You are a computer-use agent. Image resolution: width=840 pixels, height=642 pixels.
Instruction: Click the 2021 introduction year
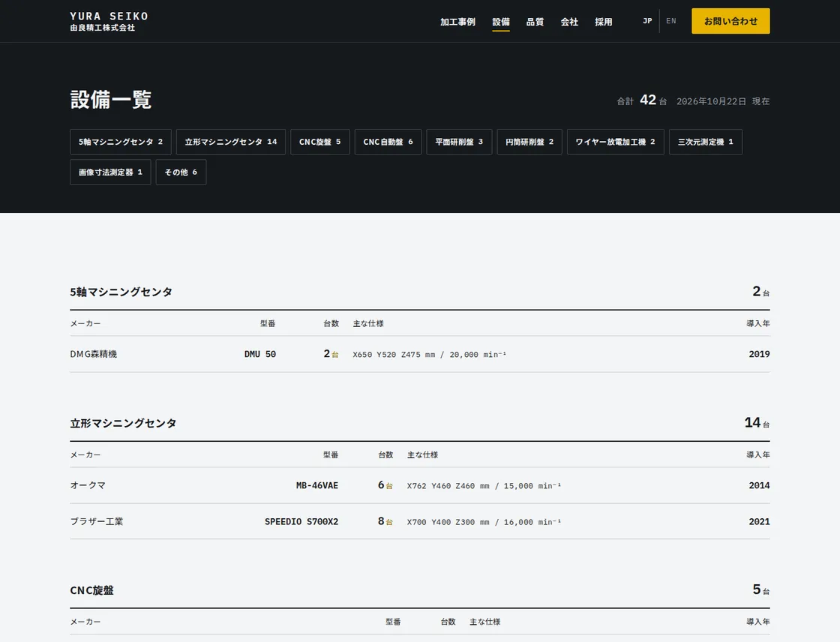tap(759, 521)
